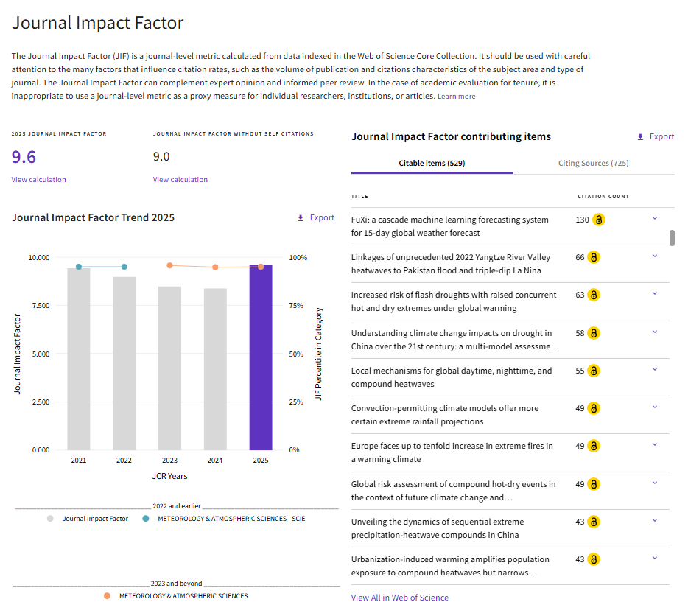Click open access icon for Urbanization-induced warming article
Screen dimensions: 688x616
(x=593, y=560)
